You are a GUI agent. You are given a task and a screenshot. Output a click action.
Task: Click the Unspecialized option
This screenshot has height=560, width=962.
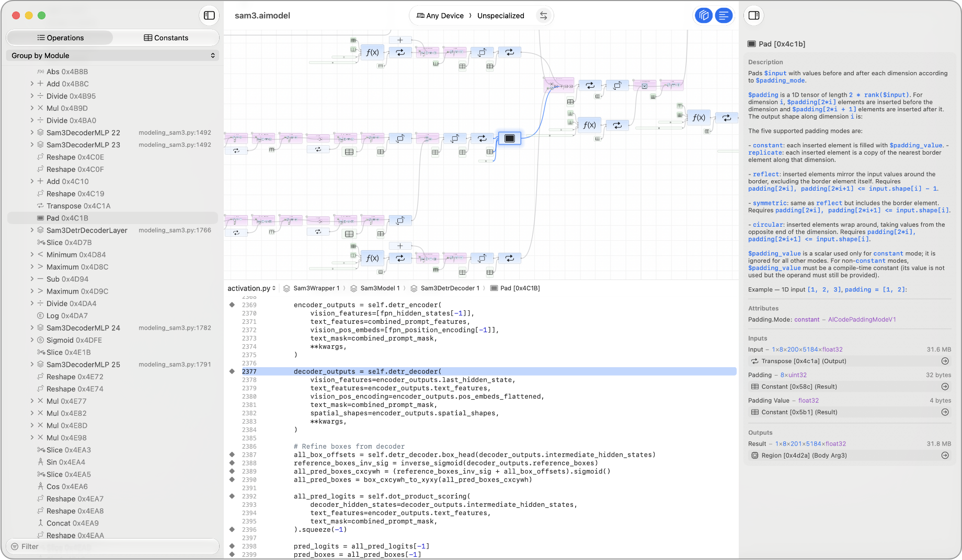500,16
